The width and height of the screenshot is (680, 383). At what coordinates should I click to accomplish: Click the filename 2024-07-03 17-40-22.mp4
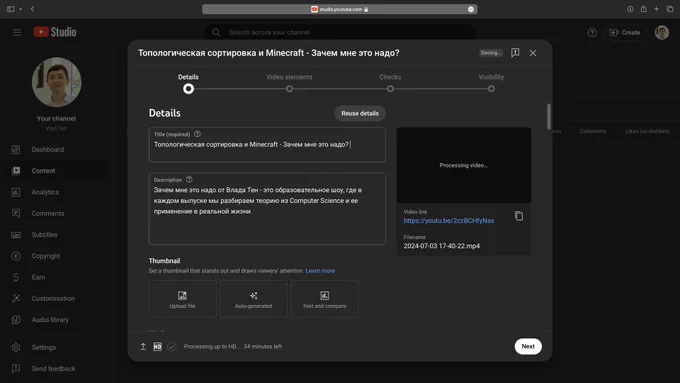click(x=441, y=246)
